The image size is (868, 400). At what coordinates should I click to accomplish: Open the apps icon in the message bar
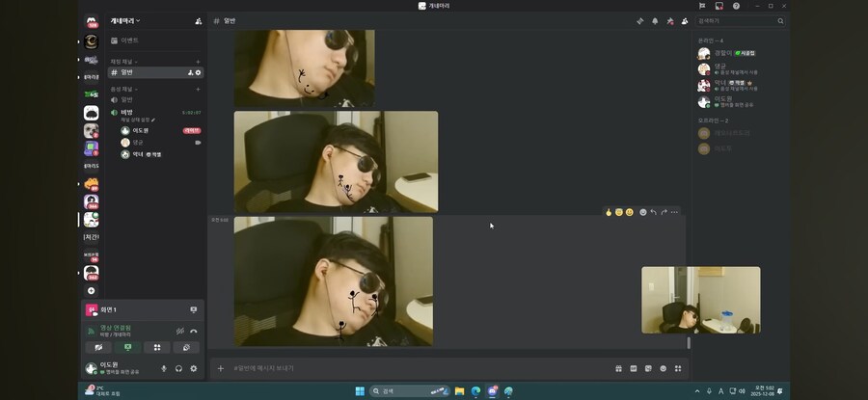coord(678,368)
